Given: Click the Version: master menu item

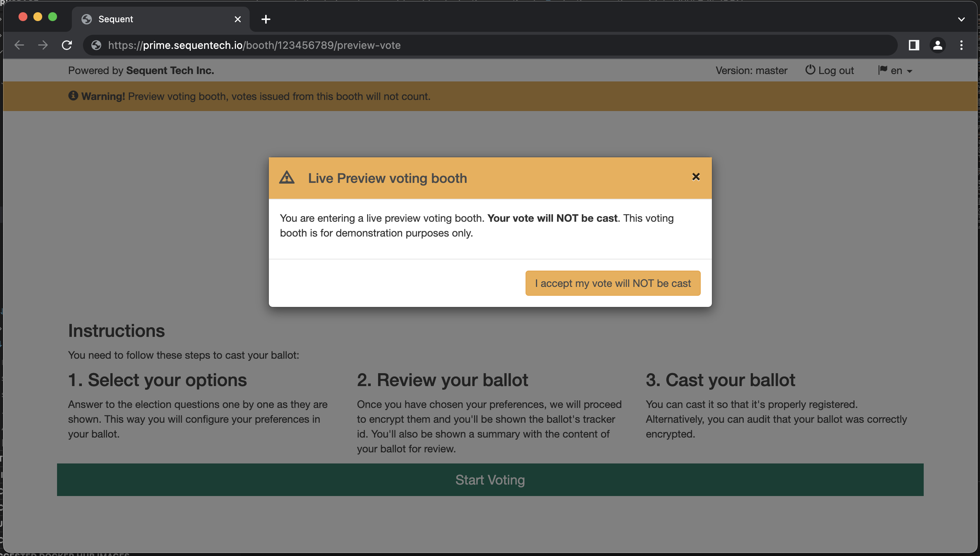Looking at the screenshot, I should pyautogui.click(x=752, y=70).
